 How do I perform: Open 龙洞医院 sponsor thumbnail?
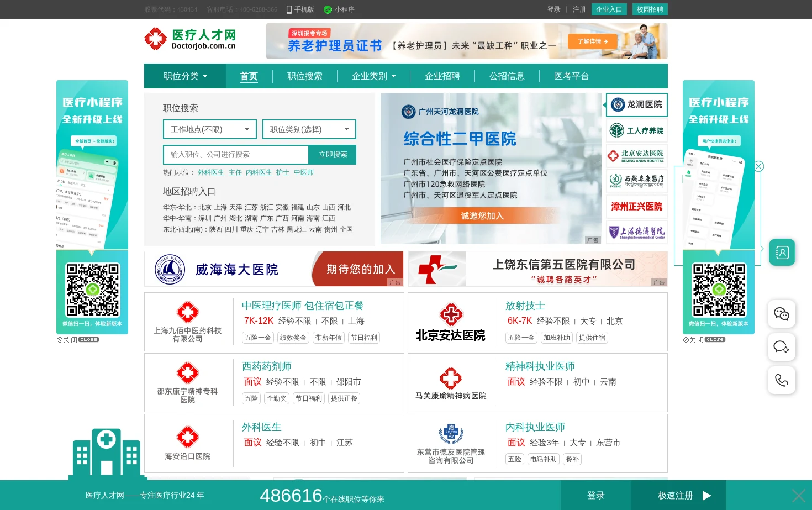637,104
